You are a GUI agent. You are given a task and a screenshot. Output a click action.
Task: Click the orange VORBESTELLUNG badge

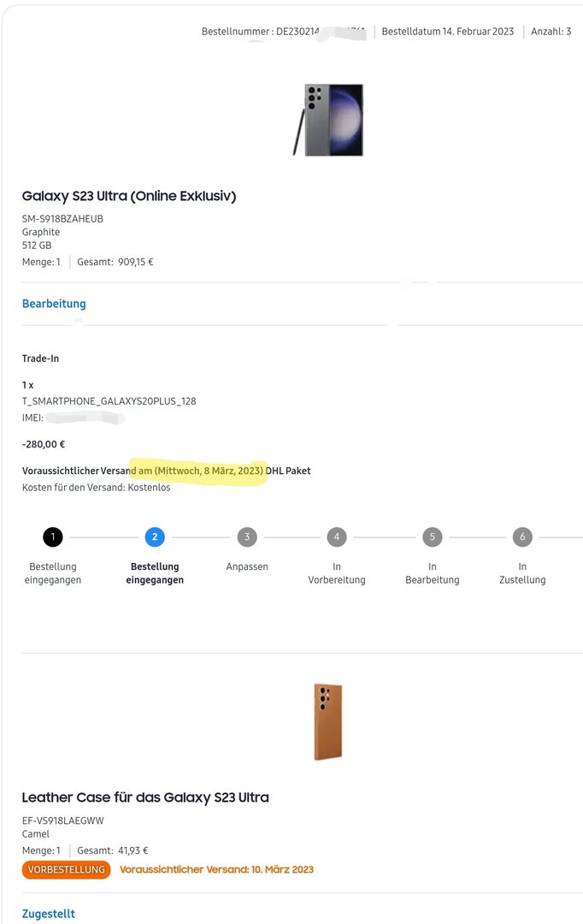point(67,870)
